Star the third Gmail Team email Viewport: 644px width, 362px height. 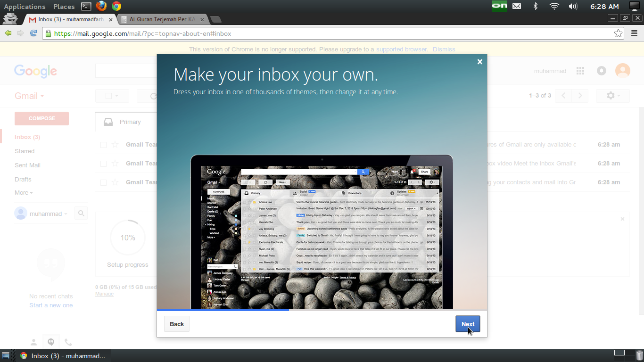click(x=115, y=182)
